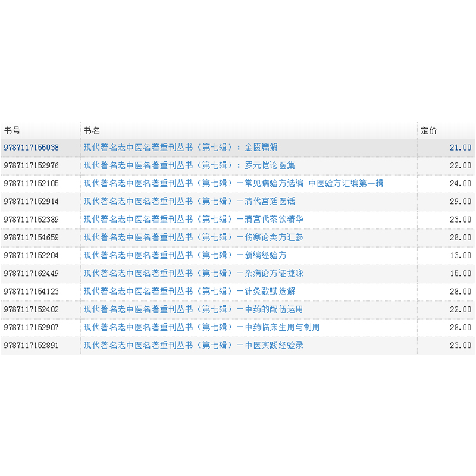Open the book link ending 金匮篇解
The width and height of the screenshot is (476, 476).
click(181, 148)
